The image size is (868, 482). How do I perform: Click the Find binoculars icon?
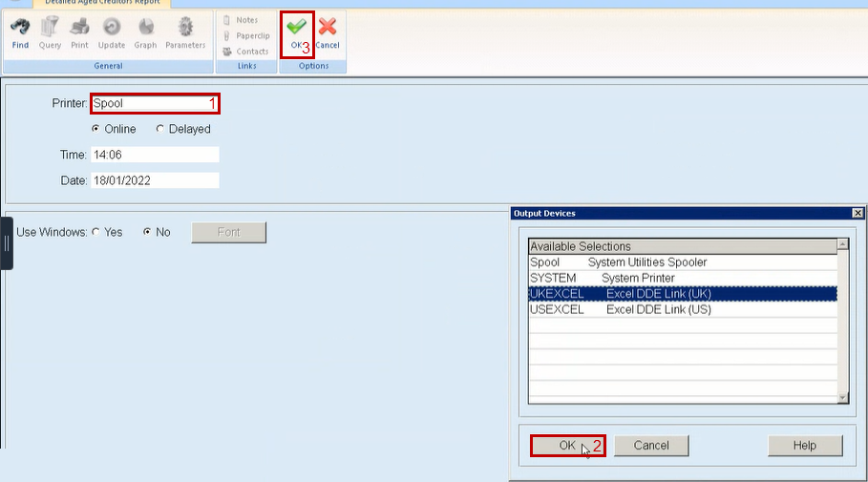(20, 27)
